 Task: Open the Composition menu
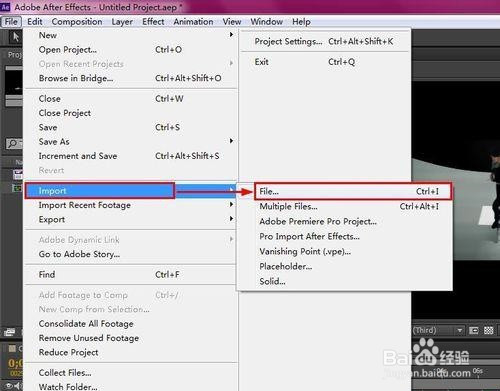tap(77, 22)
